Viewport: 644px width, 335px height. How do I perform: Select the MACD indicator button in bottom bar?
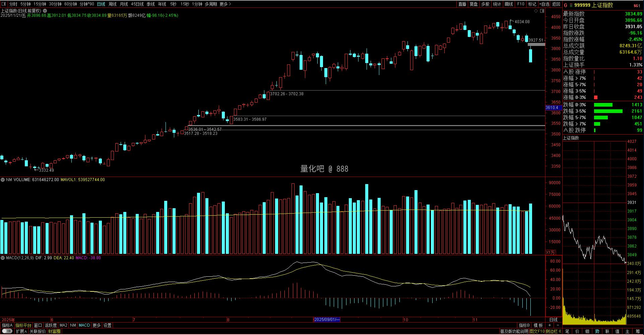[84, 325]
